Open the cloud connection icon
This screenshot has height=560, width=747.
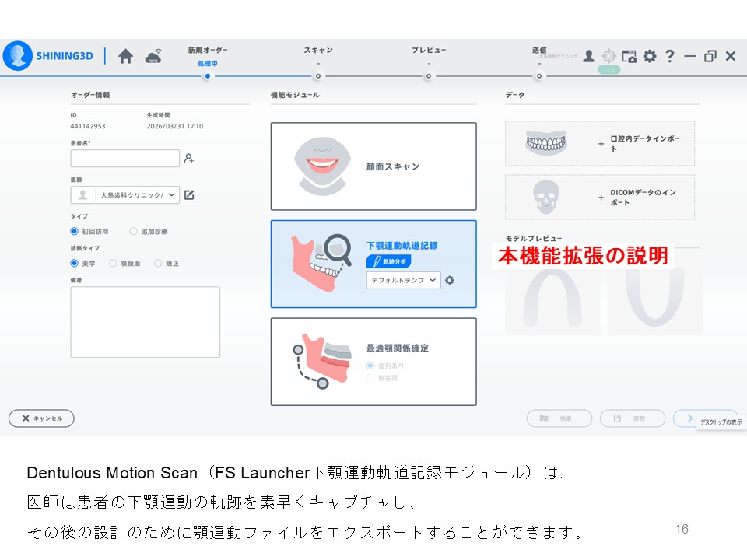click(153, 57)
